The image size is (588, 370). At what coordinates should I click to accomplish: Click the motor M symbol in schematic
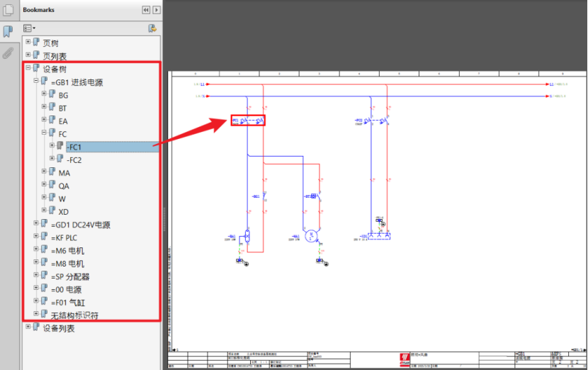tap(311, 236)
